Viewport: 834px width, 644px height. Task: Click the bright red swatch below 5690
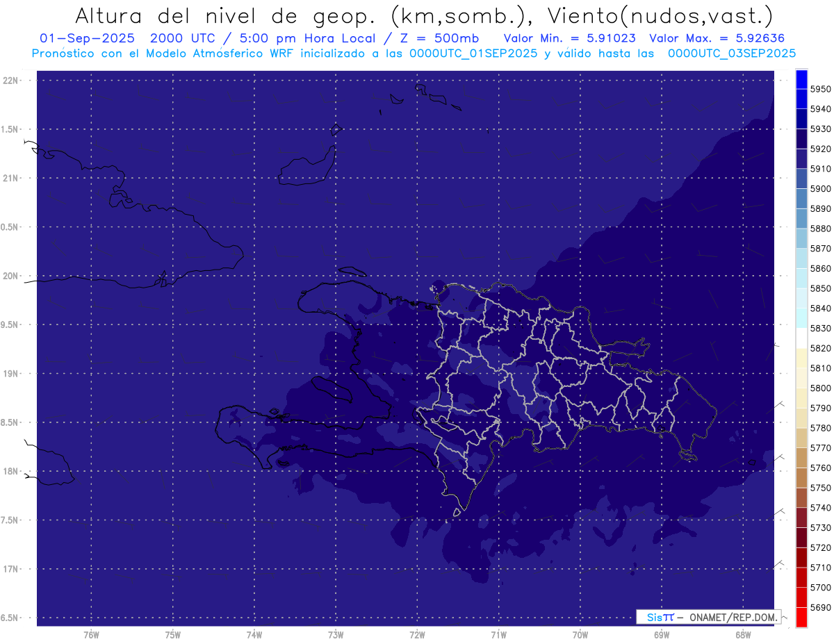[801, 617]
